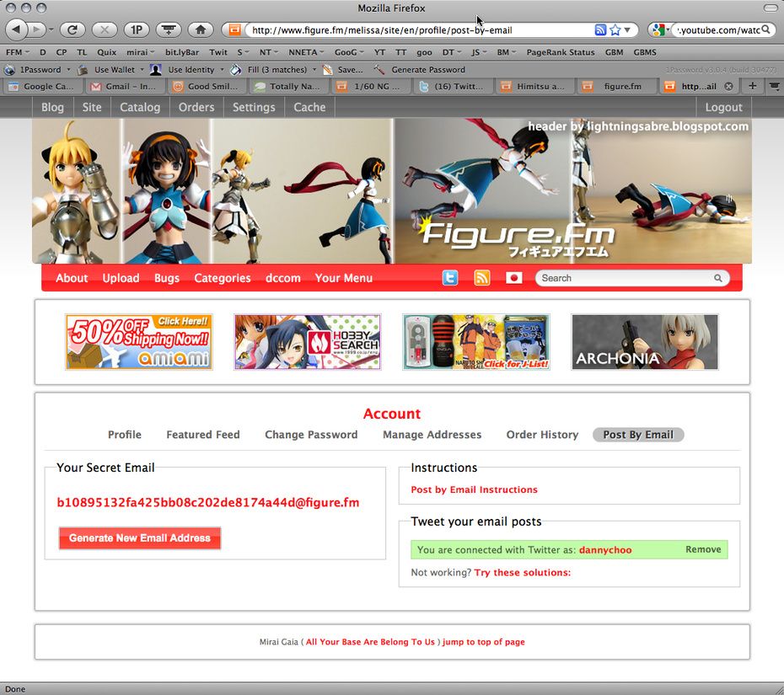Switch to the Good Smile tab

point(206,87)
